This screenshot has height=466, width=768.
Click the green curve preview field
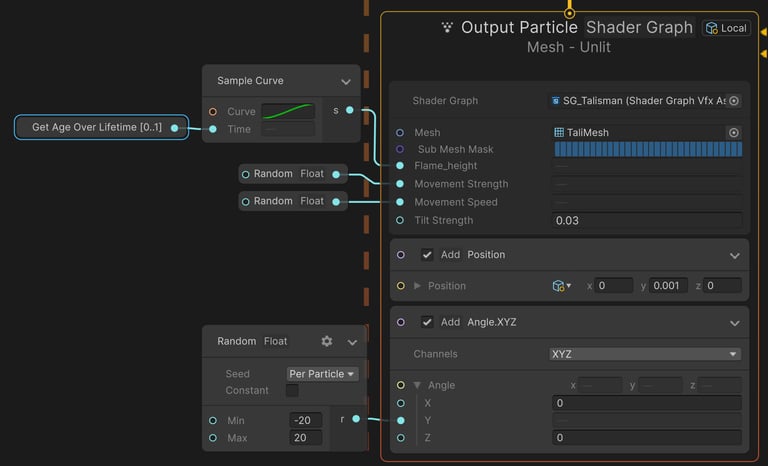click(288, 111)
